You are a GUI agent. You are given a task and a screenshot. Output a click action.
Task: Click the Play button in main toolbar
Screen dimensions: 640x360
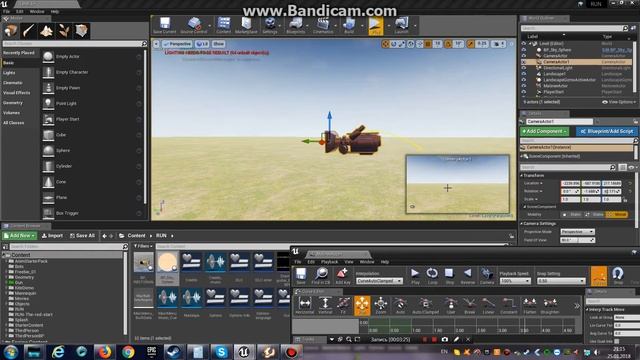point(376,25)
